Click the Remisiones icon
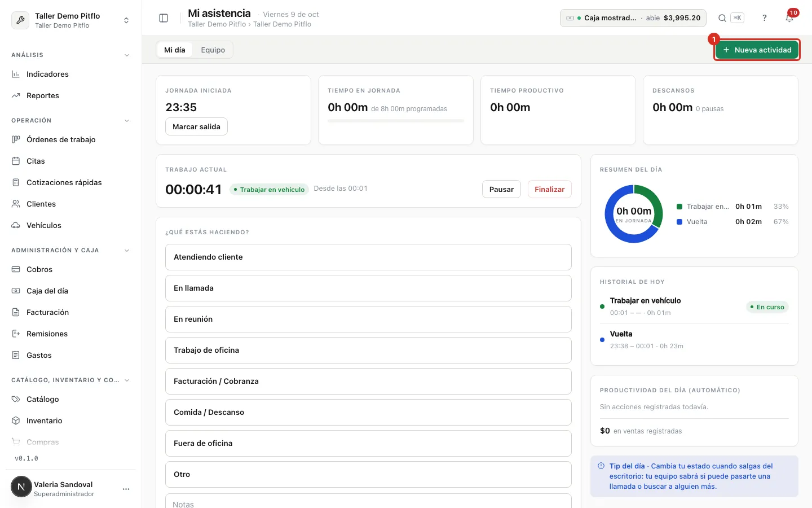The height and width of the screenshot is (508, 812). 16,334
